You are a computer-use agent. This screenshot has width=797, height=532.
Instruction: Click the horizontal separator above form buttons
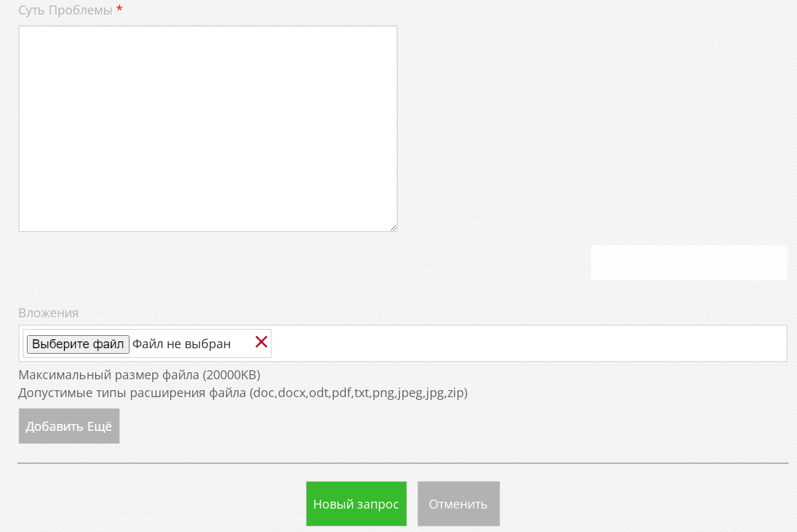point(402,463)
